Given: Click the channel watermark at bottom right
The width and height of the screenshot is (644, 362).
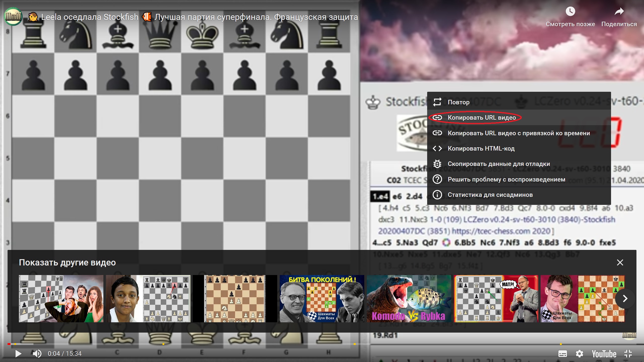Looking at the screenshot, I should 629,335.
